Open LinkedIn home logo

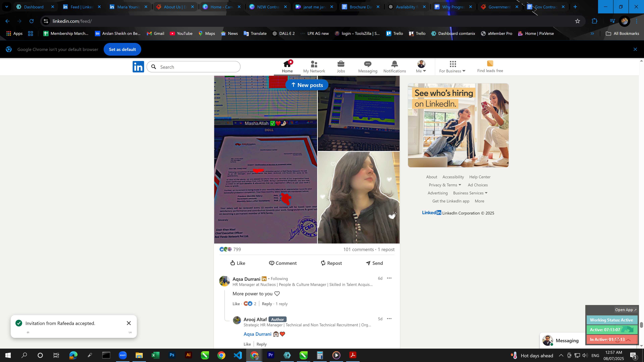pyautogui.click(x=138, y=67)
